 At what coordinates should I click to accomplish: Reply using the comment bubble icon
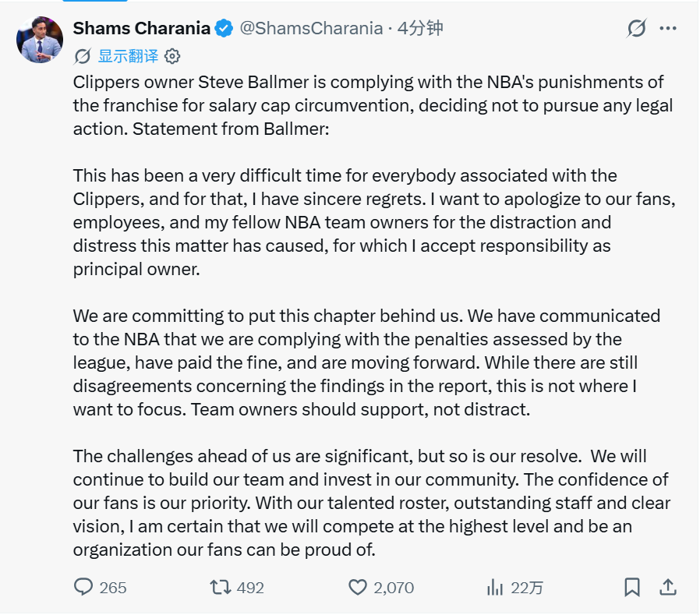[83, 587]
